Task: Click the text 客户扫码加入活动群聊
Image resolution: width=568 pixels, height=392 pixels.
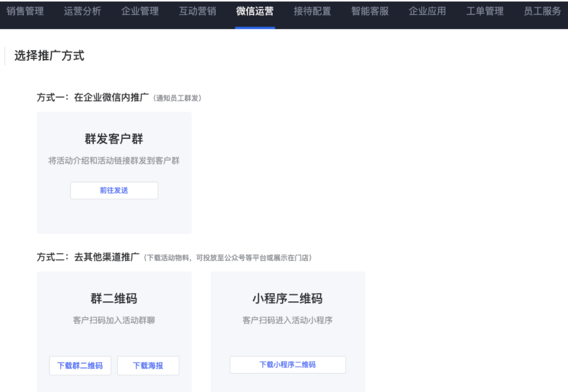Action: pyautogui.click(x=114, y=320)
